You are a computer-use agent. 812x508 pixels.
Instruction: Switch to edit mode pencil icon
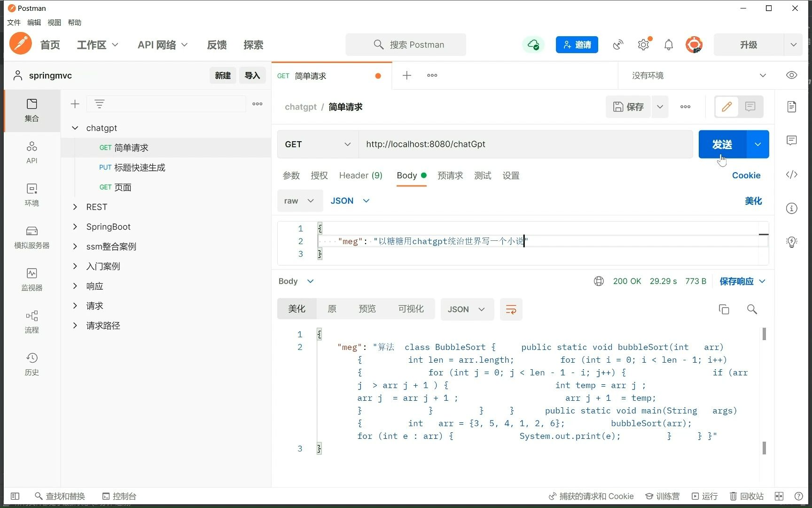point(726,107)
